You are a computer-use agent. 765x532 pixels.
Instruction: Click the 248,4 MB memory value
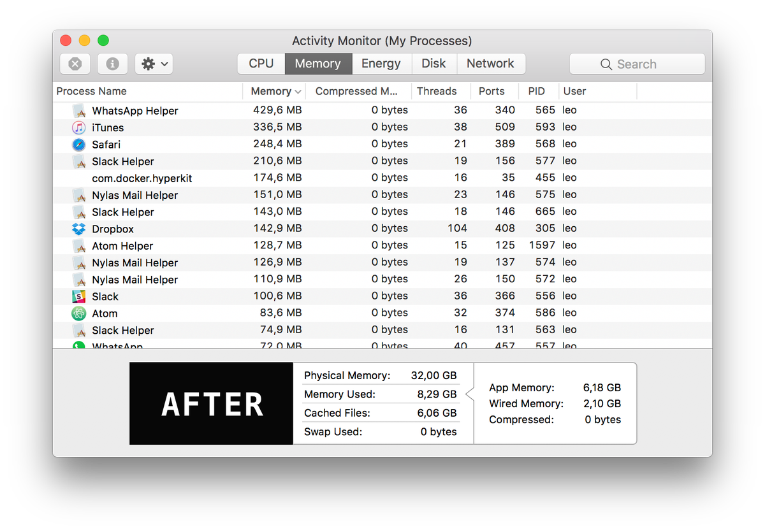[x=277, y=144]
